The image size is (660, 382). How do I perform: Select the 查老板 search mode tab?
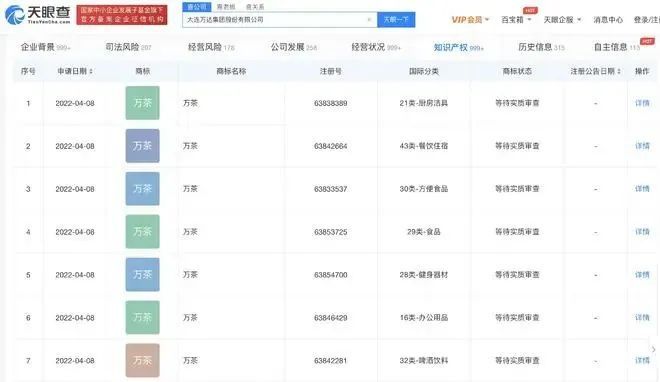[226, 7]
